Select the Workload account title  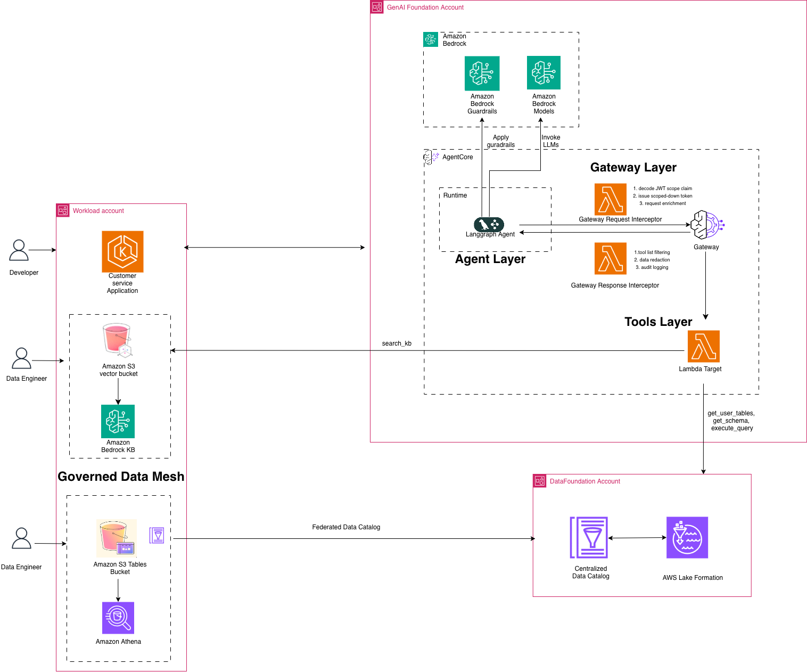[x=98, y=211]
